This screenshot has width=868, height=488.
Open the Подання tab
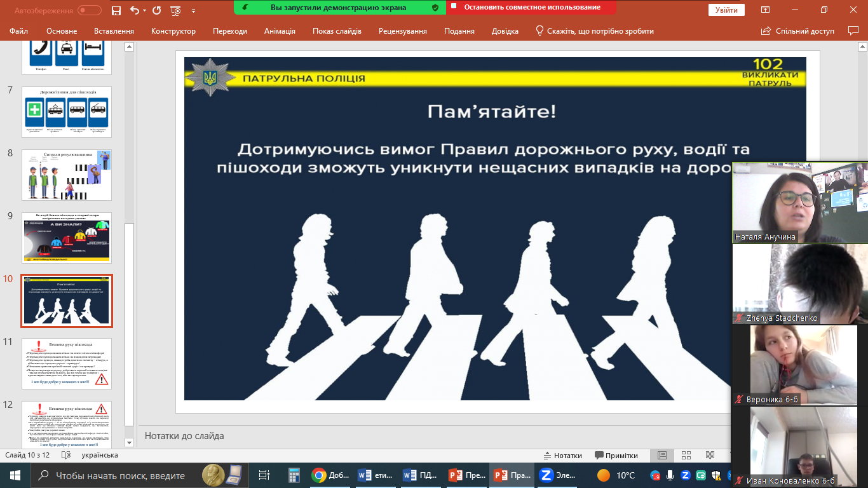(459, 30)
